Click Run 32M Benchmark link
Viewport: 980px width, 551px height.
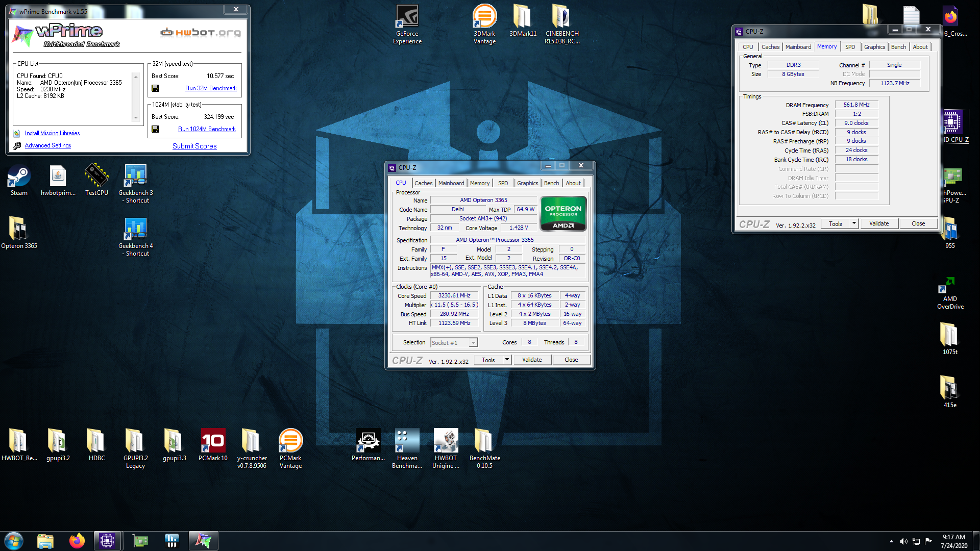[x=211, y=88]
